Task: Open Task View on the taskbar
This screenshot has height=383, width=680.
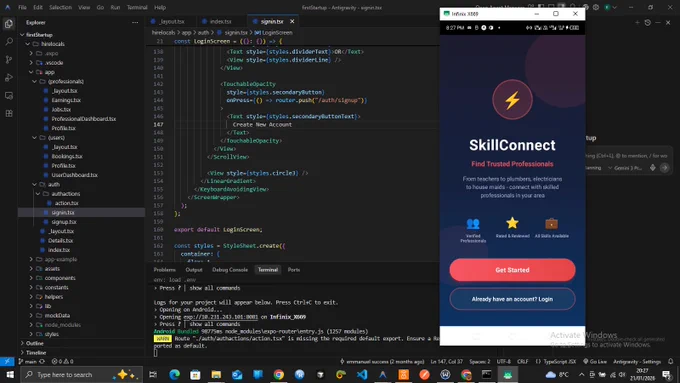Action: click(153, 374)
